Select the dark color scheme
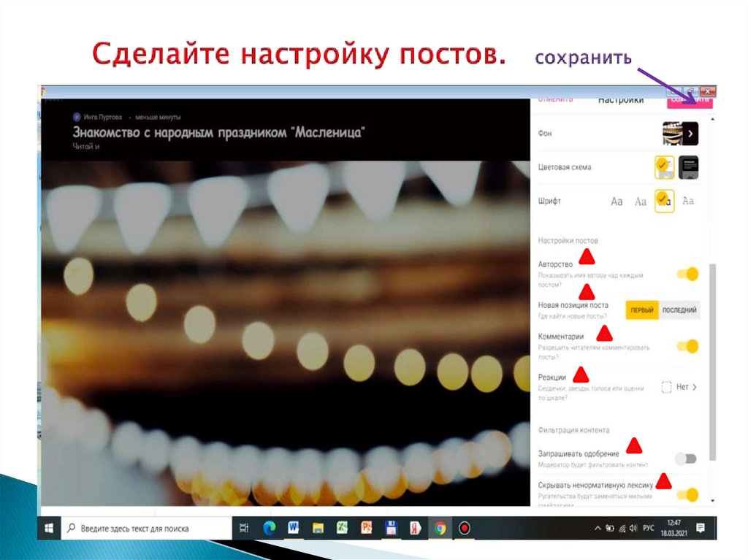748x560 pixels. 688,167
